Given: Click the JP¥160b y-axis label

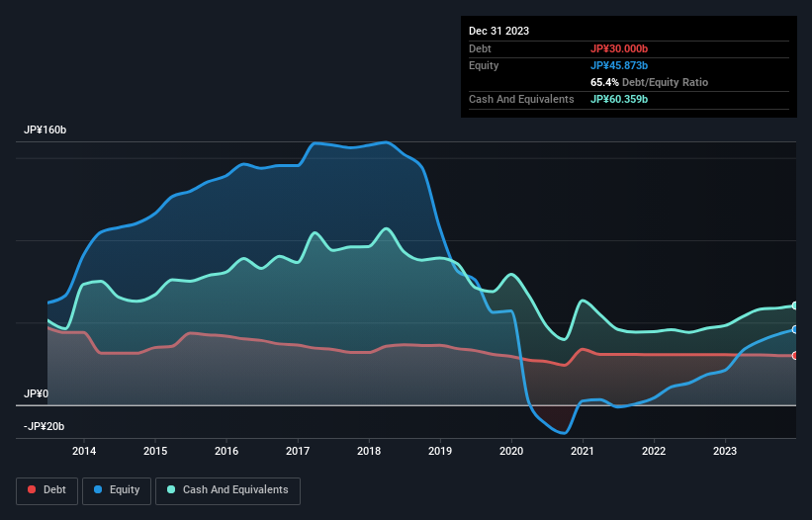Looking at the screenshot, I should coord(45,130).
